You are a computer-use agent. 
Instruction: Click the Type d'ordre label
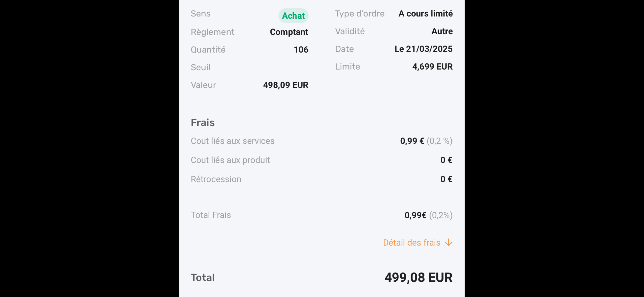pyautogui.click(x=360, y=14)
